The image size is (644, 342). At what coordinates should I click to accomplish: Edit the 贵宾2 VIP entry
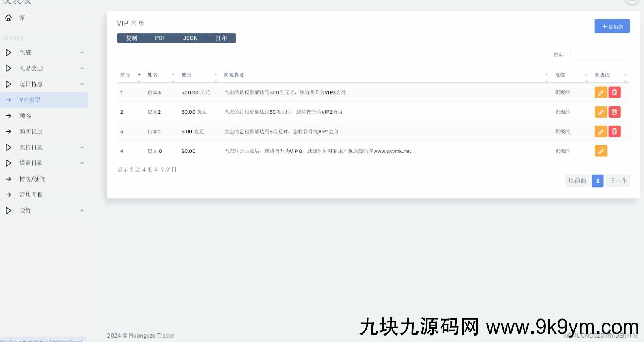tap(601, 112)
